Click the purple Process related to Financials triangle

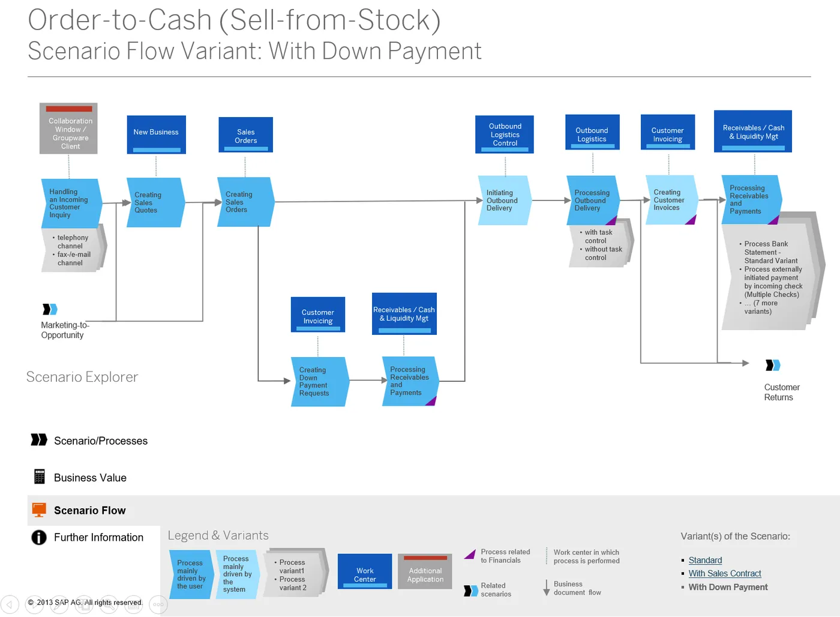pos(470,555)
